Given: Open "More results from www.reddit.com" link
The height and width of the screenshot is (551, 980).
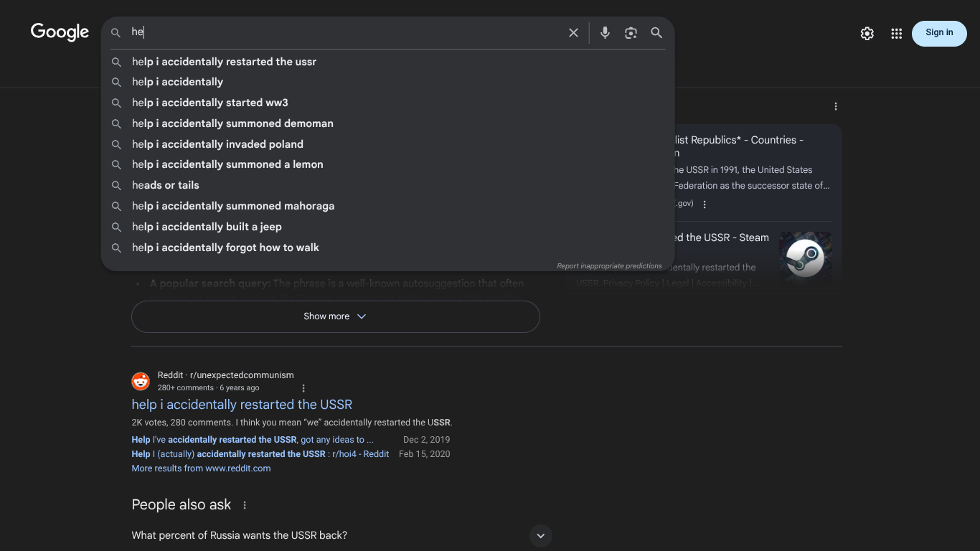Looking at the screenshot, I should click(201, 468).
